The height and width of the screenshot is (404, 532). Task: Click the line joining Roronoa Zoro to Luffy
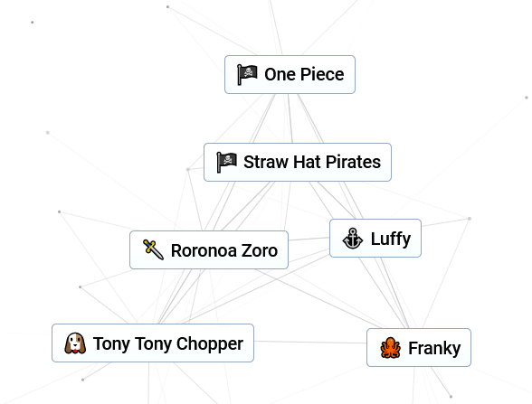(x=309, y=239)
